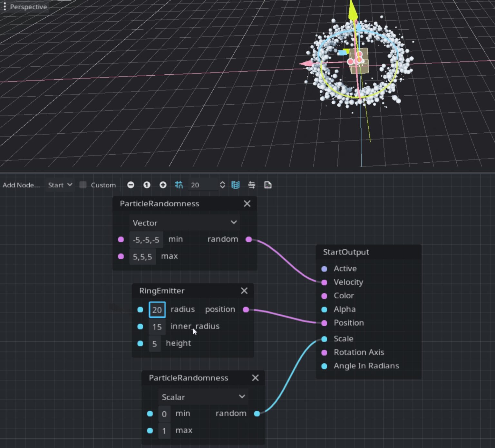Click the document icon at the toolbar's right end
The image size is (495, 448).
coord(268,185)
